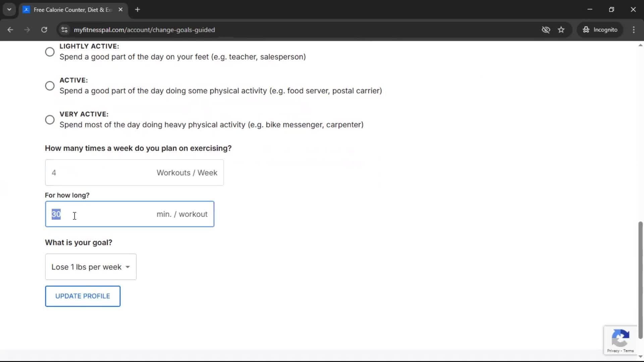The height and width of the screenshot is (362, 644).
Task: Click the scrollbar down arrow
Action: tap(640, 357)
